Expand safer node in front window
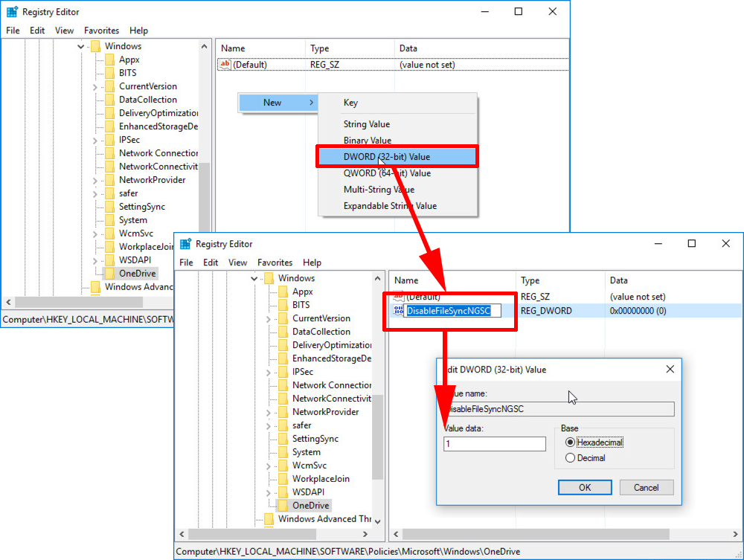This screenshot has width=744, height=560. click(269, 426)
